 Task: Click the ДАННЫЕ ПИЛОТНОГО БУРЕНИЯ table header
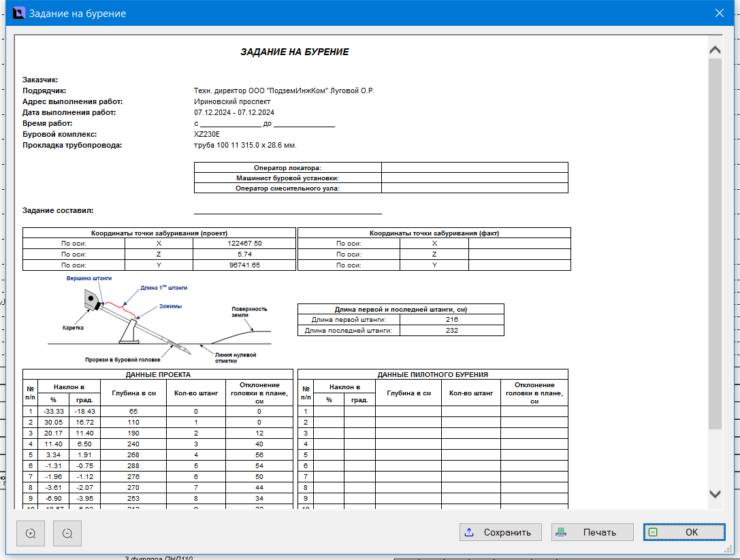click(433, 375)
